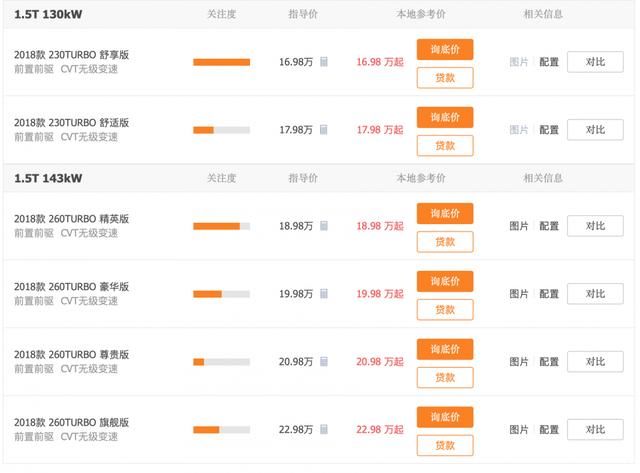Click 贷款 for 260TURBO 豪华版
Image resolution: width=640 pixels, height=473 pixels.
[445, 310]
